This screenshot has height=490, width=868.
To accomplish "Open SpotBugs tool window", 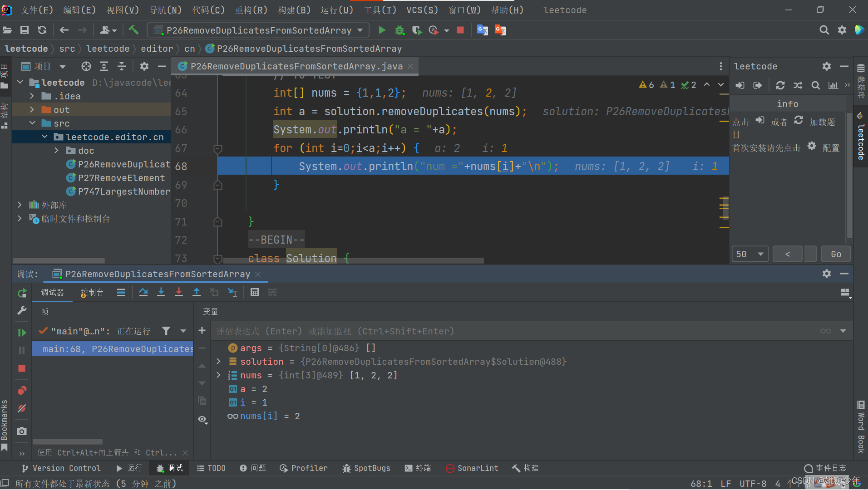I will click(366, 468).
